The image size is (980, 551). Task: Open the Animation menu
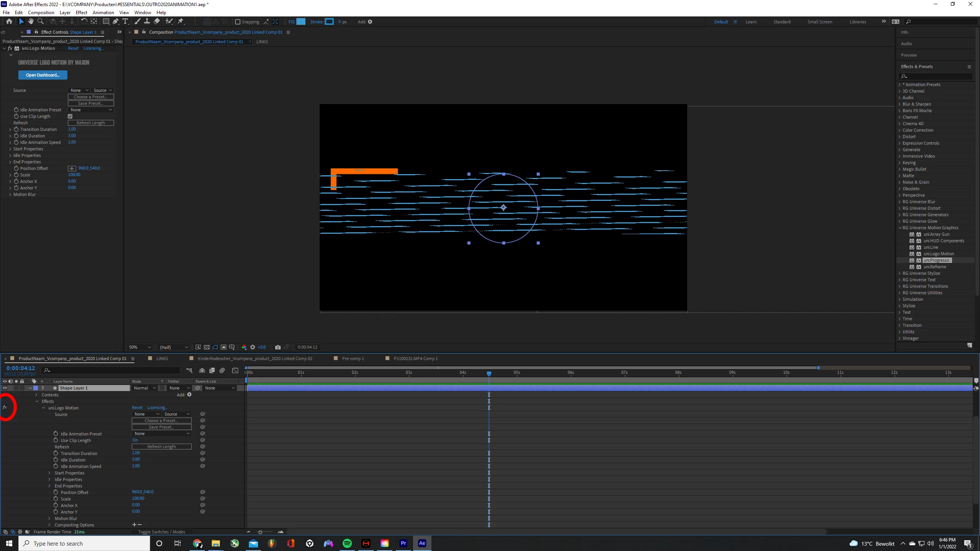tap(103, 12)
